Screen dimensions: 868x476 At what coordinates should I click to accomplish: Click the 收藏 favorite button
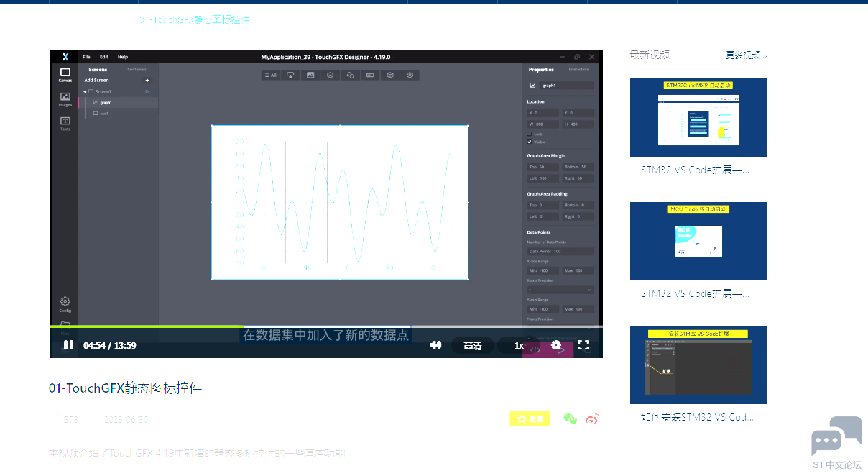click(530, 419)
